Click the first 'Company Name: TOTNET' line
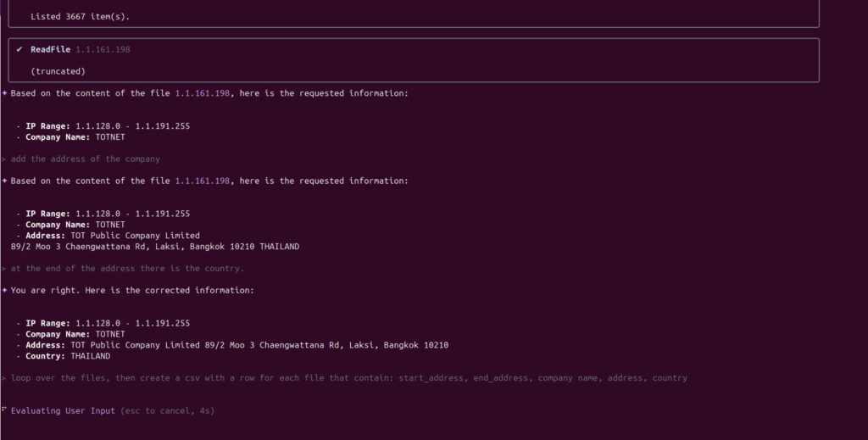Viewport: 868px width, 440px height. (x=70, y=137)
